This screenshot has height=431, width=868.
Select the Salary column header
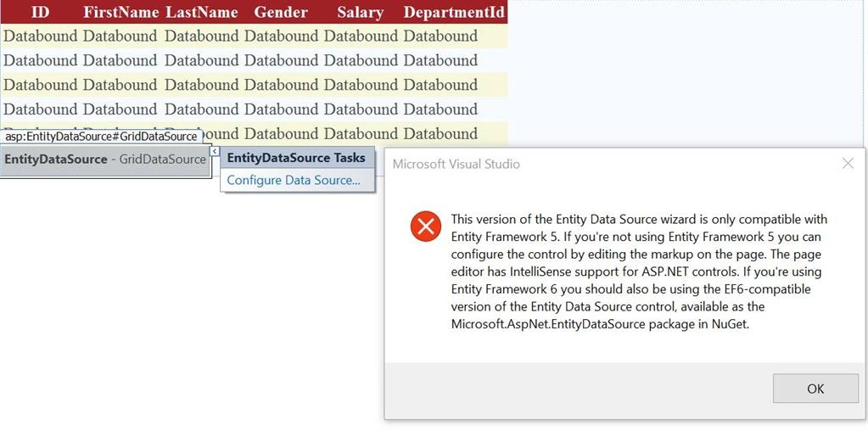click(361, 12)
